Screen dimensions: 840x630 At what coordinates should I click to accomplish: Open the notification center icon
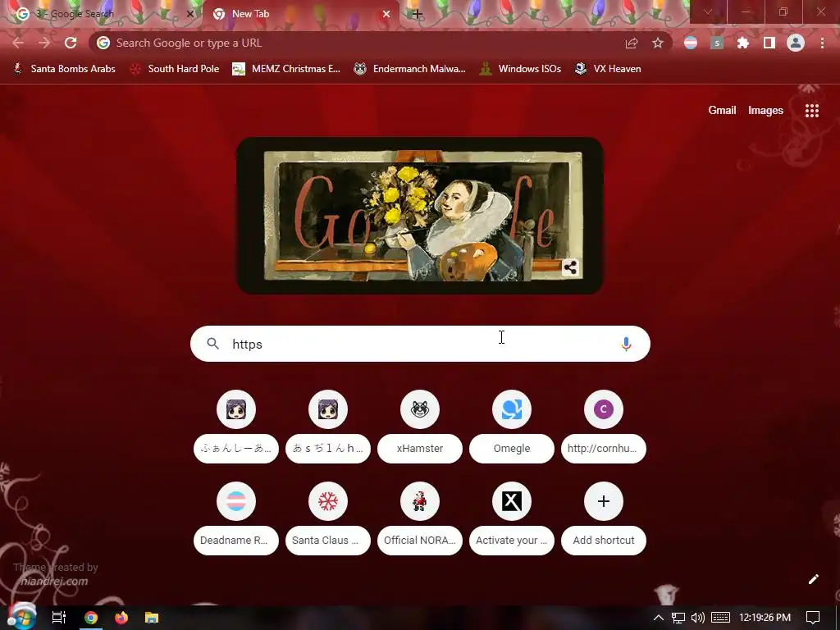pyautogui.click(x=813, y=618)
